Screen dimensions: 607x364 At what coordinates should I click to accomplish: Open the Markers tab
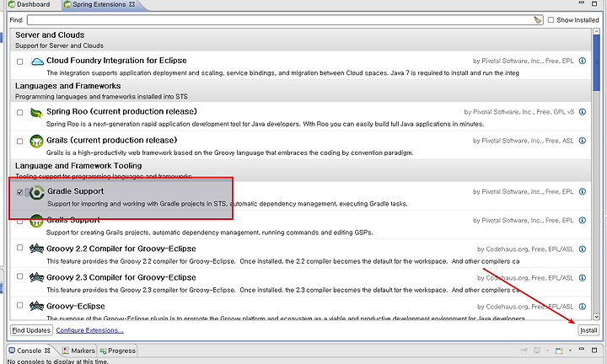point(79,351)
